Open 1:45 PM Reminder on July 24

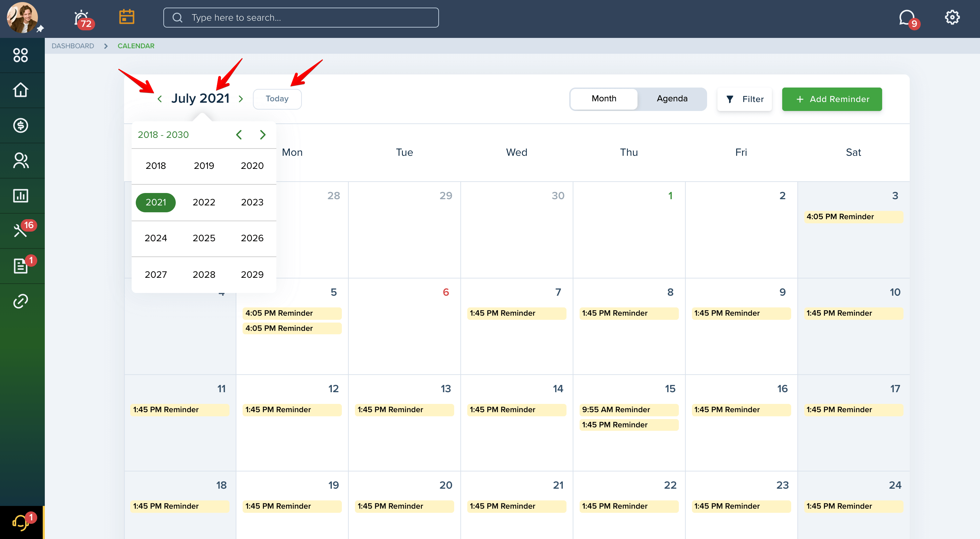853,506
